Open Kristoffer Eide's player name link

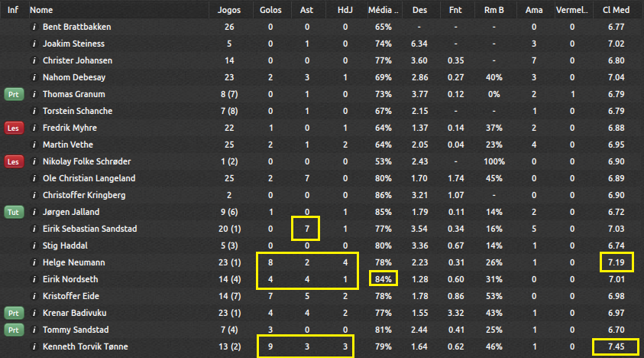point(69,296)
